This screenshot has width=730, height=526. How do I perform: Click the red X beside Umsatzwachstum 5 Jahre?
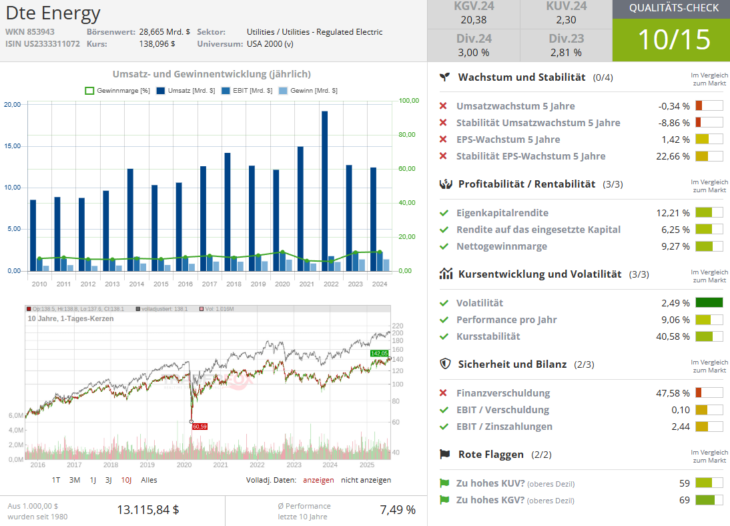click(443, 106)
